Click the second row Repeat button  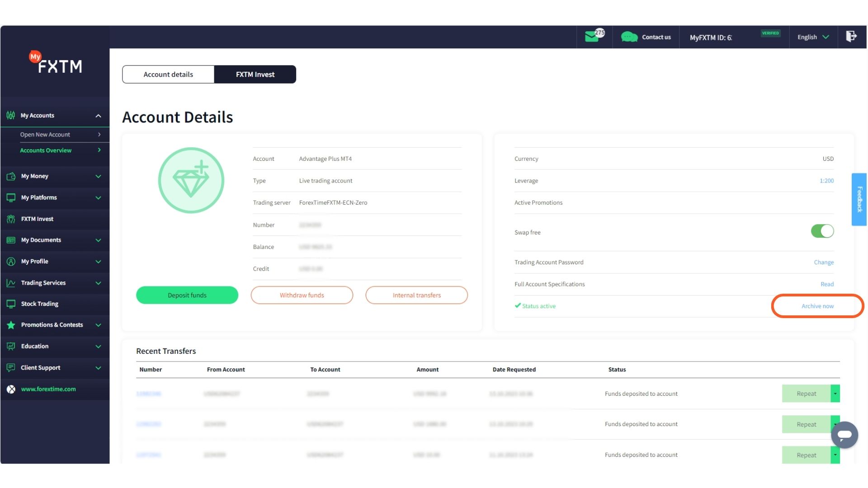click(806, 424)
